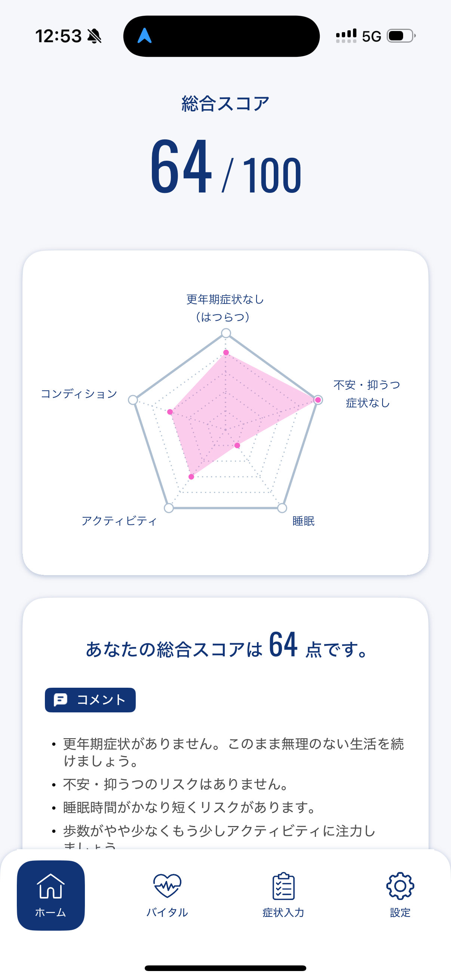This screenshot has height=980, width=451.
Task: Open the symptom input clipboard icon
Action: pos(283,886)
